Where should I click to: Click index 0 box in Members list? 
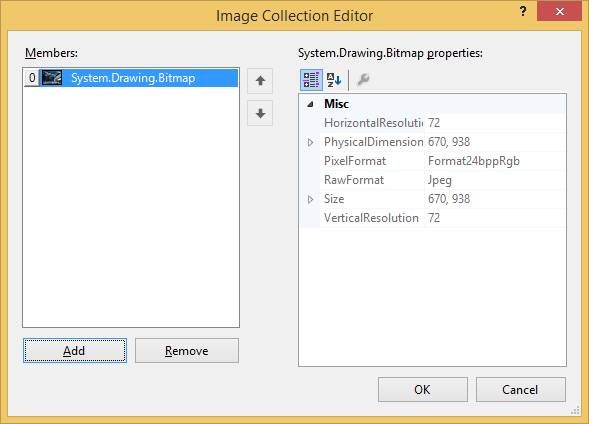coord(32,78)
